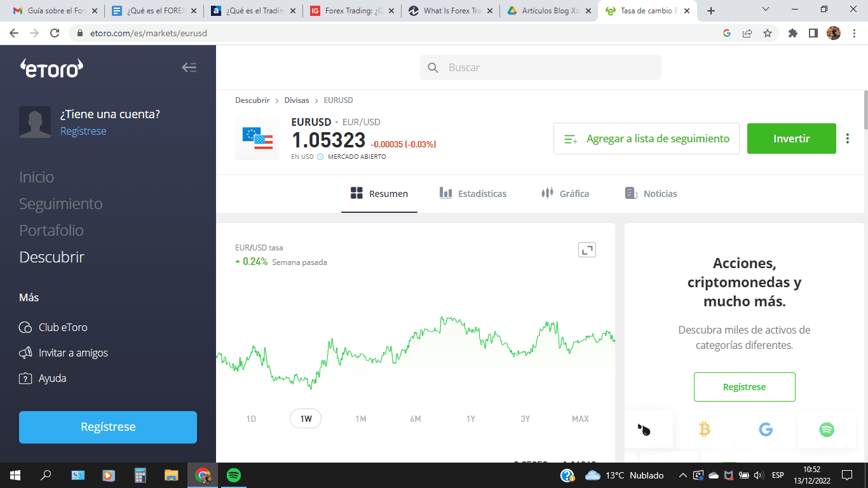Open Portafolio in sidebar

click(x=51, y=230)
